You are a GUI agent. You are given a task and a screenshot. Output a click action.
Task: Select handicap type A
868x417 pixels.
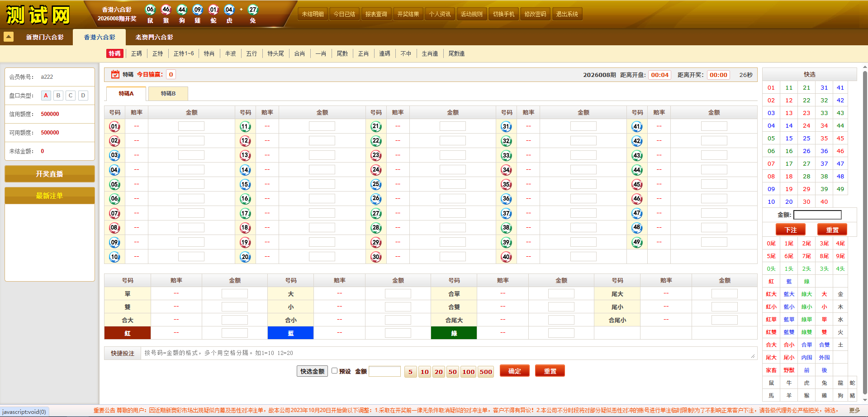click(46, 96)
